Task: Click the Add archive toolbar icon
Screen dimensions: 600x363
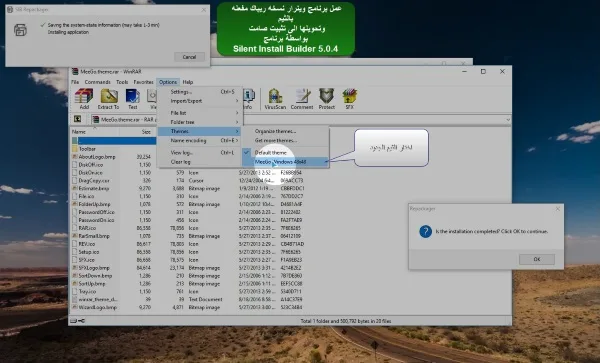Action: coord(84,99)
